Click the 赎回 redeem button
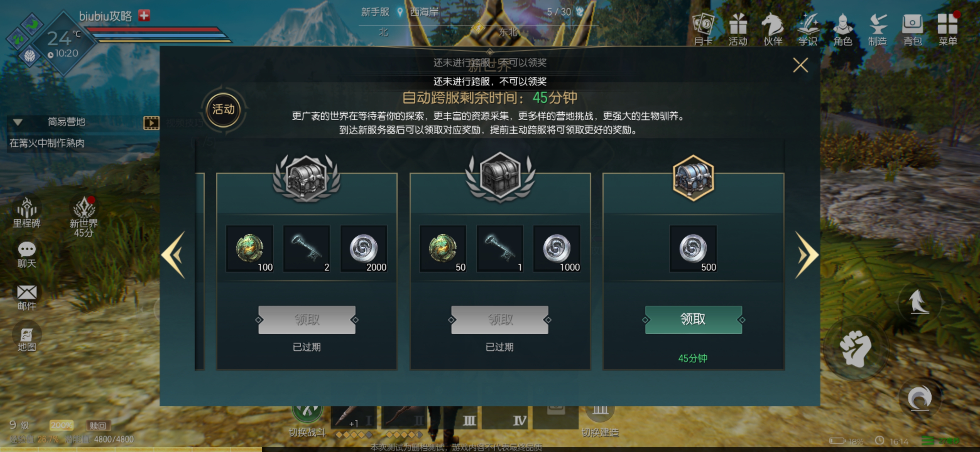Viewport: 980px width, 452px height. (x=98, y=425)
